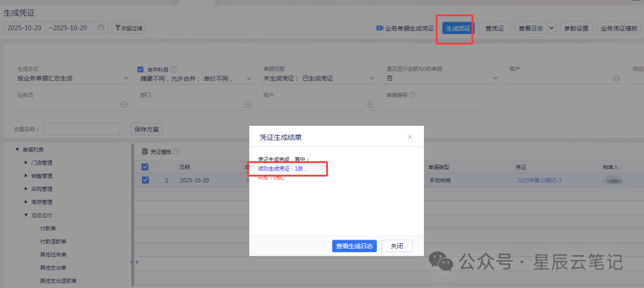Select 其他往来单 in the tree
This screenshot has height=288, width=644.
tap(53, 255)
